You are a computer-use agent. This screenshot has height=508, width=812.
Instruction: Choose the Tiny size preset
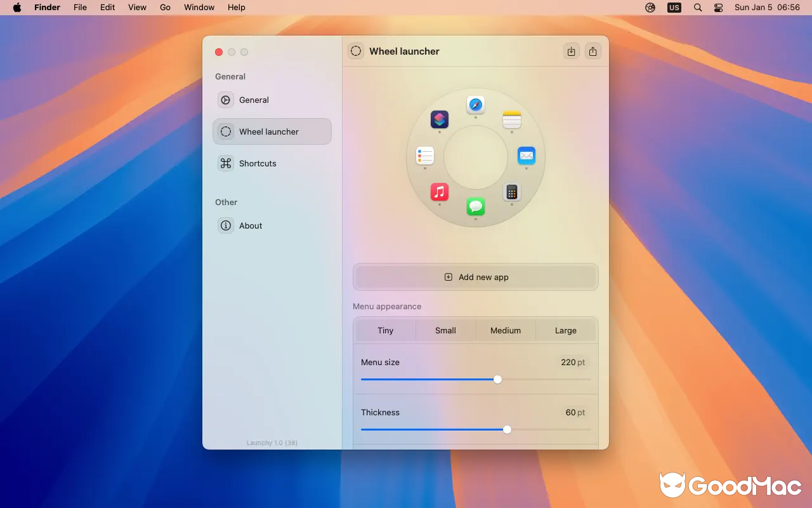[x=386, y=330]
